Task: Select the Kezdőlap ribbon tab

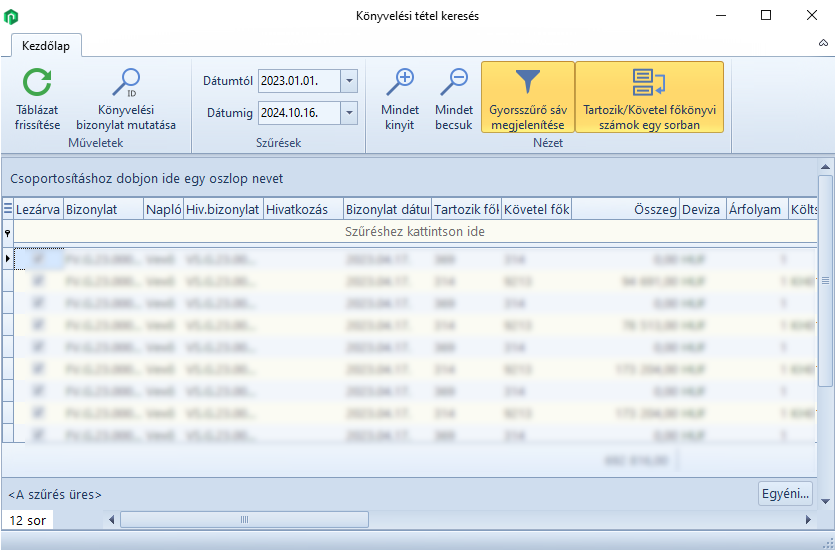Action: tap(46, 46)
